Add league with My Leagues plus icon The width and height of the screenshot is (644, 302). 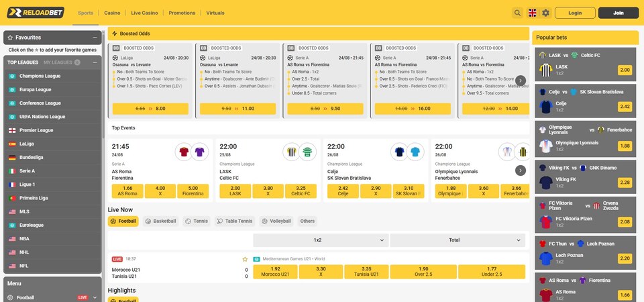pyautogui.click(x=77, y=62)
